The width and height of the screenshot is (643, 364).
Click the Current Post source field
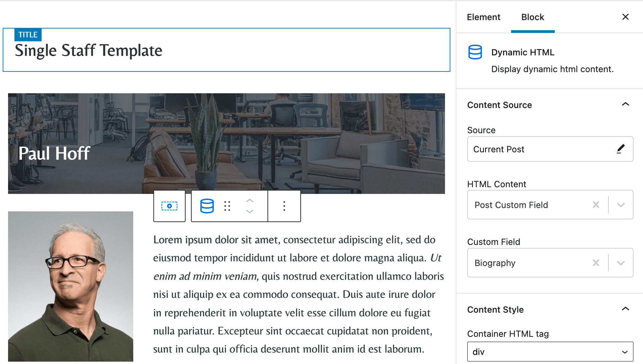pos(537,149)
